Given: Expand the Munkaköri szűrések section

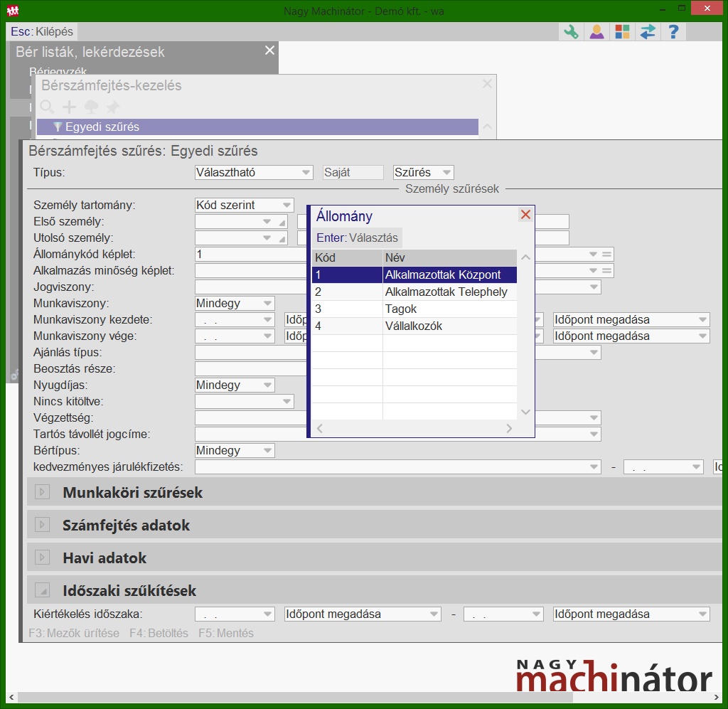Looking at the screenshot, I should pyautogui.click(x=43, y=492).
